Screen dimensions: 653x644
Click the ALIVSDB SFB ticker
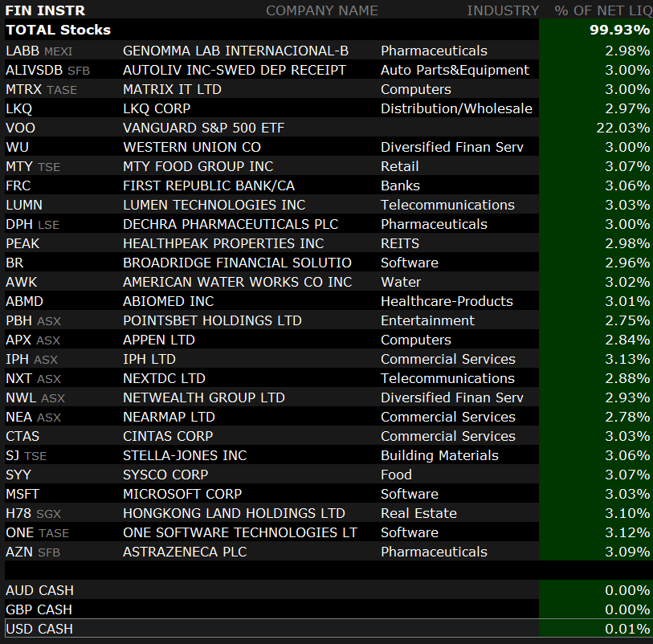[48, 71]
